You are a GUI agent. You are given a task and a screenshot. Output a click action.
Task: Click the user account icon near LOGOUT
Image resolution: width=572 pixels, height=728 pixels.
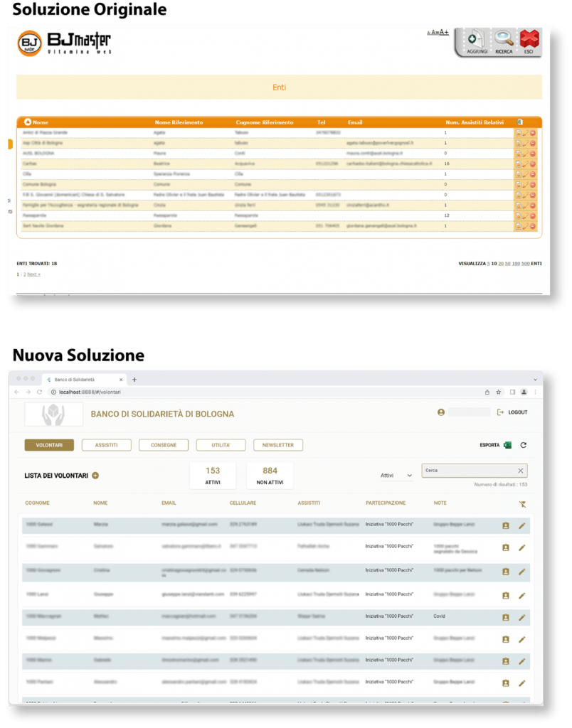[x=441, y=412]
